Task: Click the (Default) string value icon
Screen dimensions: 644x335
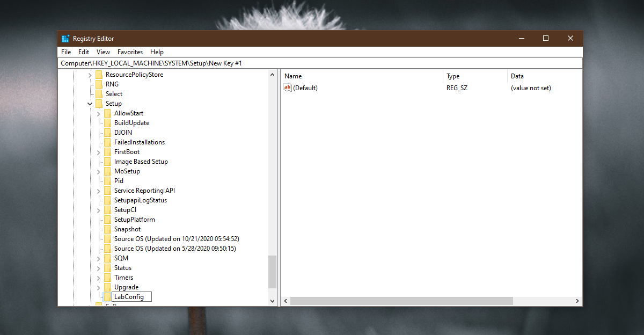Action: [288, 88]
